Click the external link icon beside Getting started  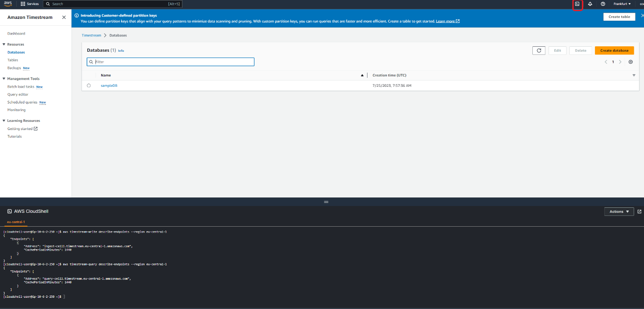click(36, 129)
